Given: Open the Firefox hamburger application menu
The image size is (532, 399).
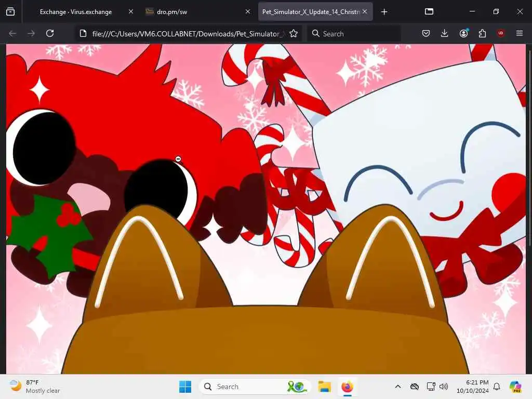Looking at the screenshot, I should 520,33.
